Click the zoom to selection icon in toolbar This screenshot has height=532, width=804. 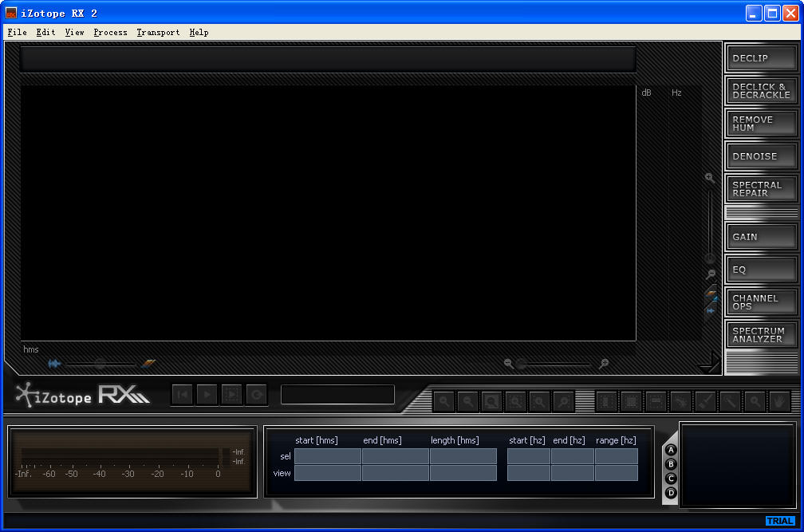pos(516,401)
